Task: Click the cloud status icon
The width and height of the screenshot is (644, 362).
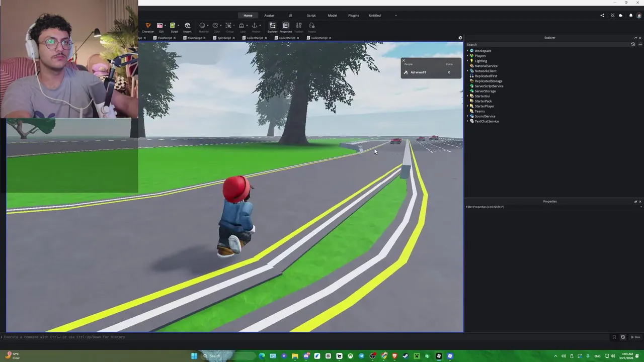Action: (620, 16)
